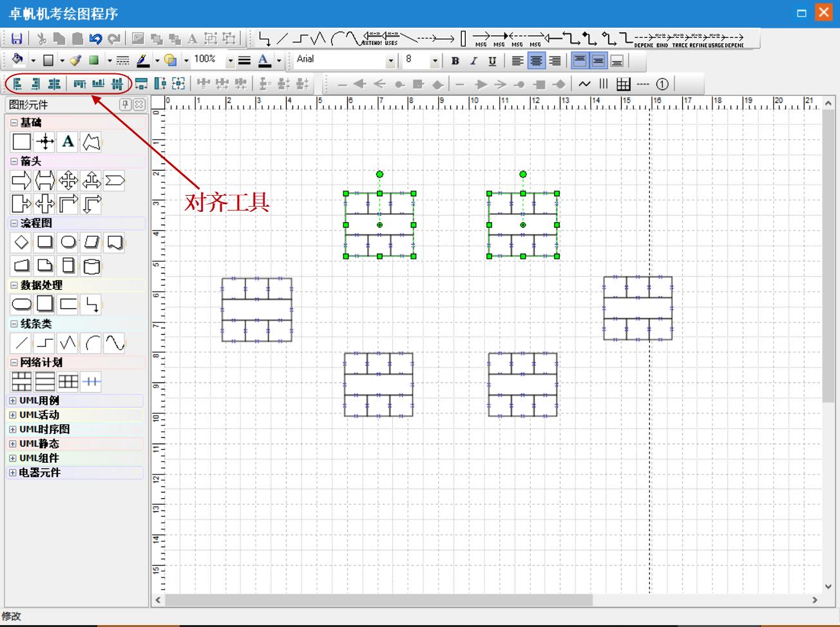Set vertical text alignment to bottom
Screen dimensions: 840x627
(616, 61)
